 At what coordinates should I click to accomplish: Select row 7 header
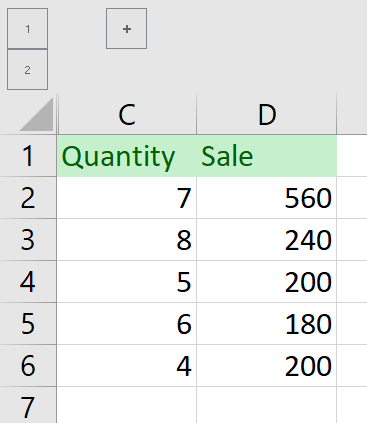tap(28, 405)
